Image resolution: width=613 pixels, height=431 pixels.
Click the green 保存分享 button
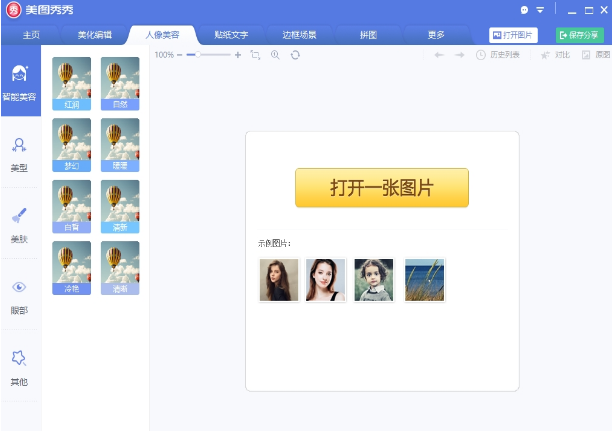pyautogui.click(x=580, y=35)
